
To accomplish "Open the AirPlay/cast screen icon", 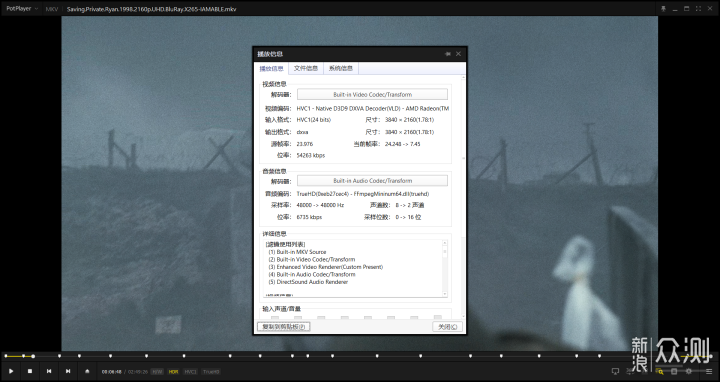I will pyautogui.click(x=615, y=371).
